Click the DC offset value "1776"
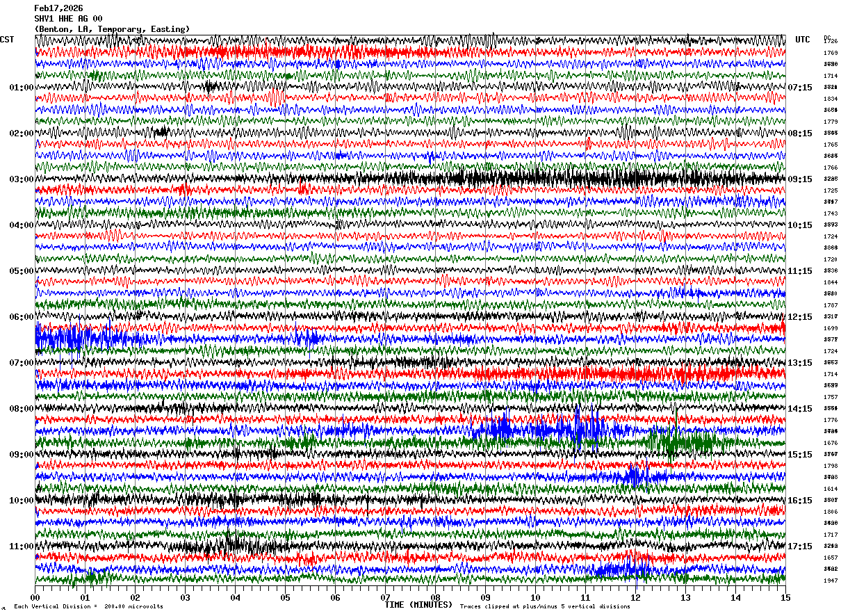This screenshot has width=841, height=616. pyautogui.click(x=831, y=420)
